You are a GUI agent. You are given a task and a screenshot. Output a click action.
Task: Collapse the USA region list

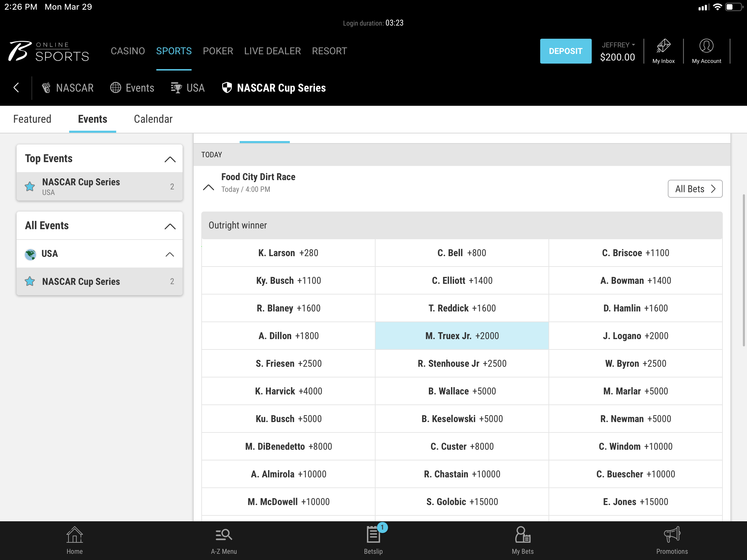click(170, 254)
